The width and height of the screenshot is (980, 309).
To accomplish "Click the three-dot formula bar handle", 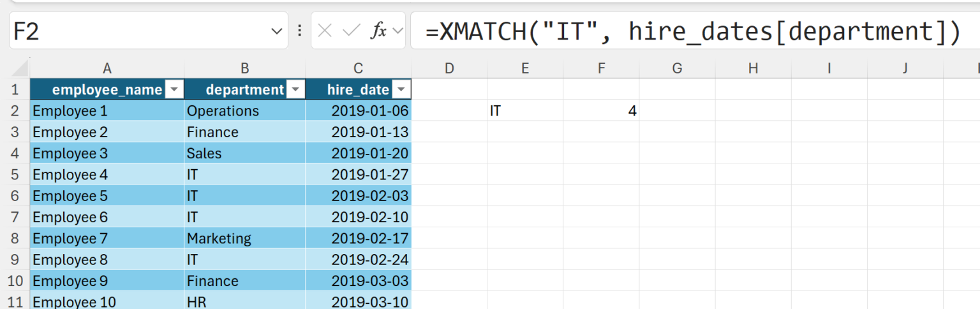I will [300, 31].
